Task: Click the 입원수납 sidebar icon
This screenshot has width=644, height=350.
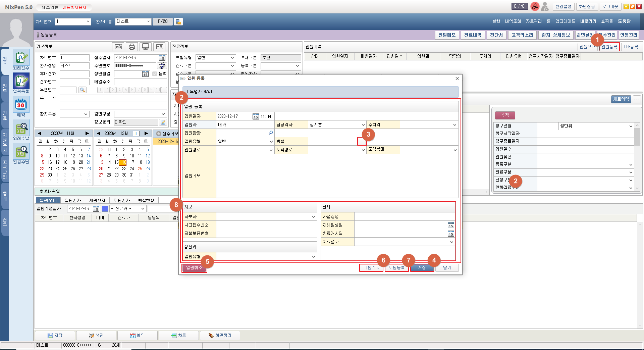Action: 21,152
